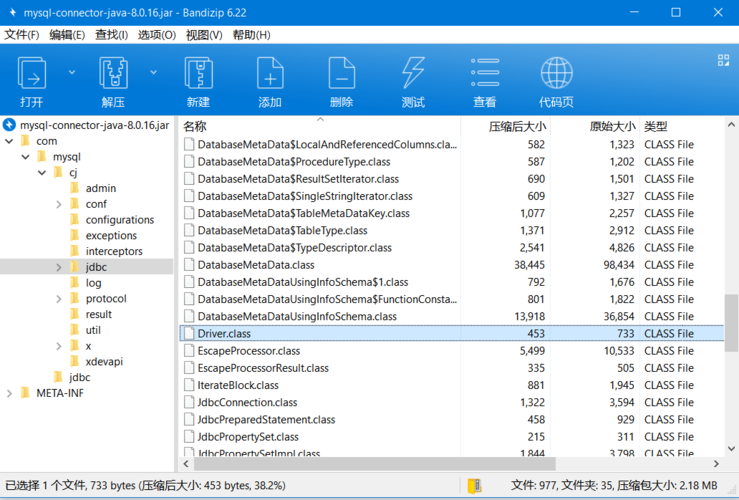Image resolution: width=739 pixels, height=500 pixels.
Task: Select DatabaseMetaData$TableType.class file
Action: click(282, 230)
